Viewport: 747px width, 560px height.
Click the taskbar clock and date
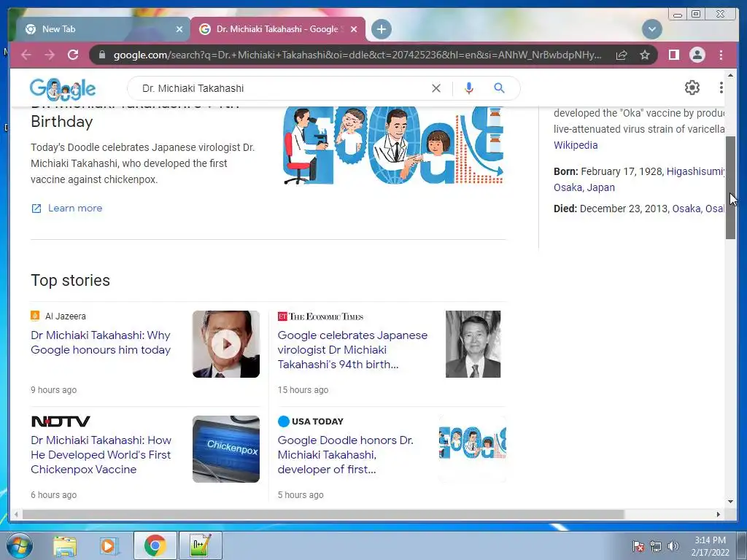pos(710,546)
